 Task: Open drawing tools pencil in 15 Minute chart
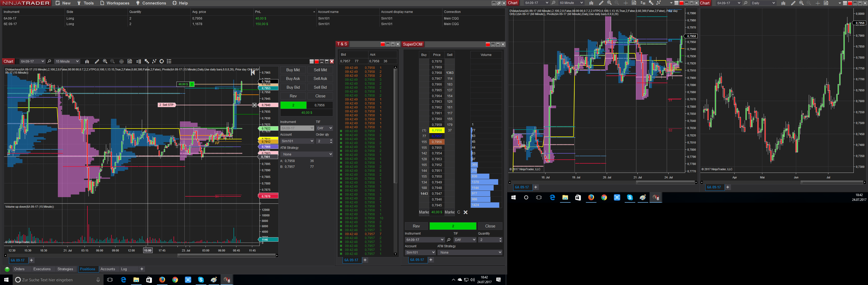(97, 61)
